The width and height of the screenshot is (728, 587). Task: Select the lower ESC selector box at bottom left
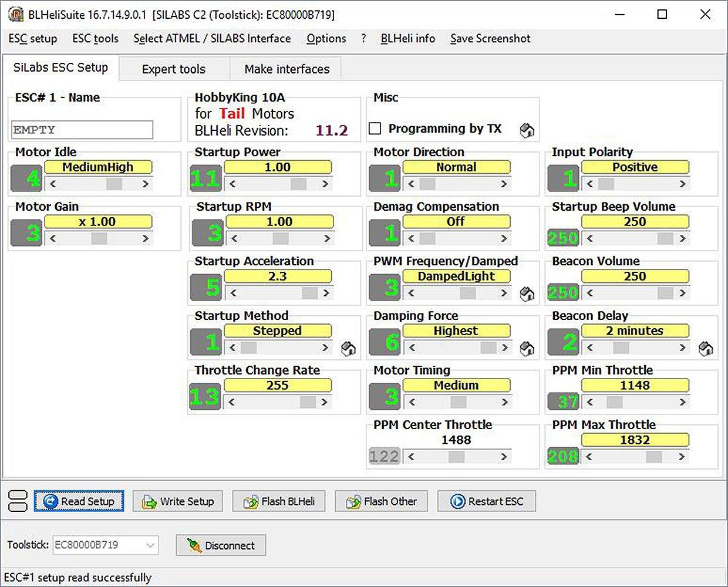tap(18, 507)
